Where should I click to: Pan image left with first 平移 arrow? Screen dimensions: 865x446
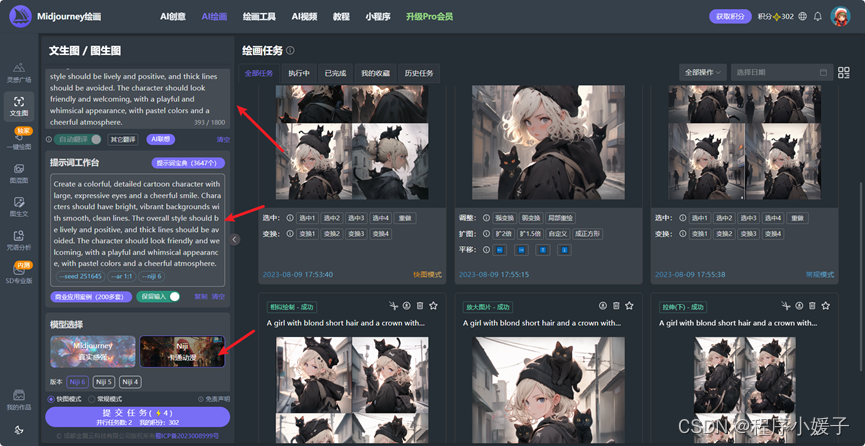pyautogui.click(x=500, y=250)
